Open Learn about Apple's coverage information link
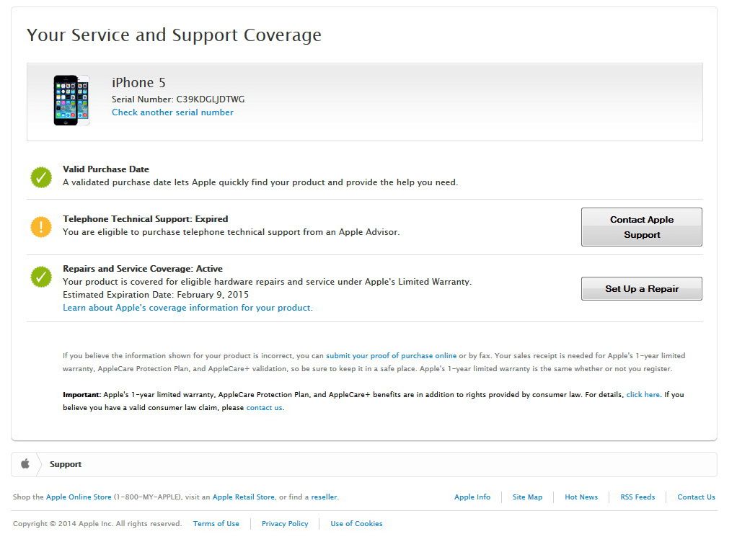This screenshot has width=737, height=560. pyautogui.click(x=187, y=308)
